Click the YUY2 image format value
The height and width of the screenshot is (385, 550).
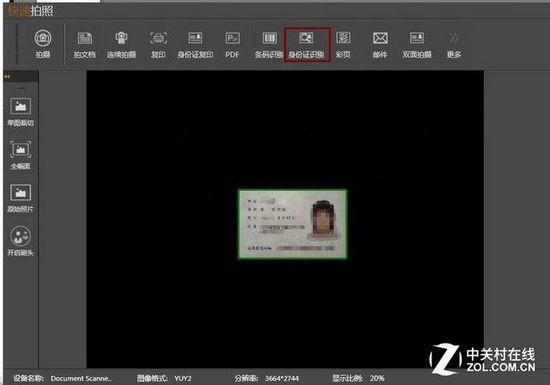183,378
